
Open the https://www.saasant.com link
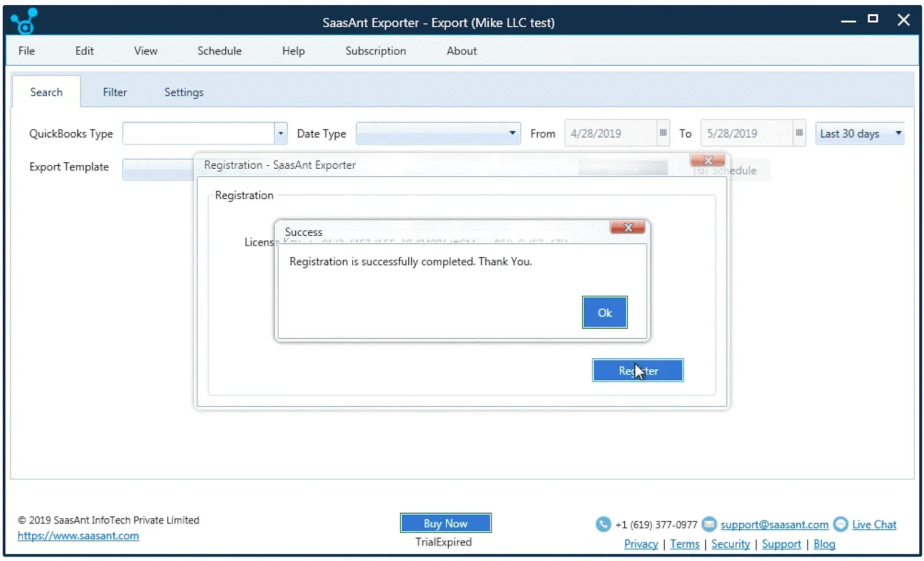[x=78, y=536]
